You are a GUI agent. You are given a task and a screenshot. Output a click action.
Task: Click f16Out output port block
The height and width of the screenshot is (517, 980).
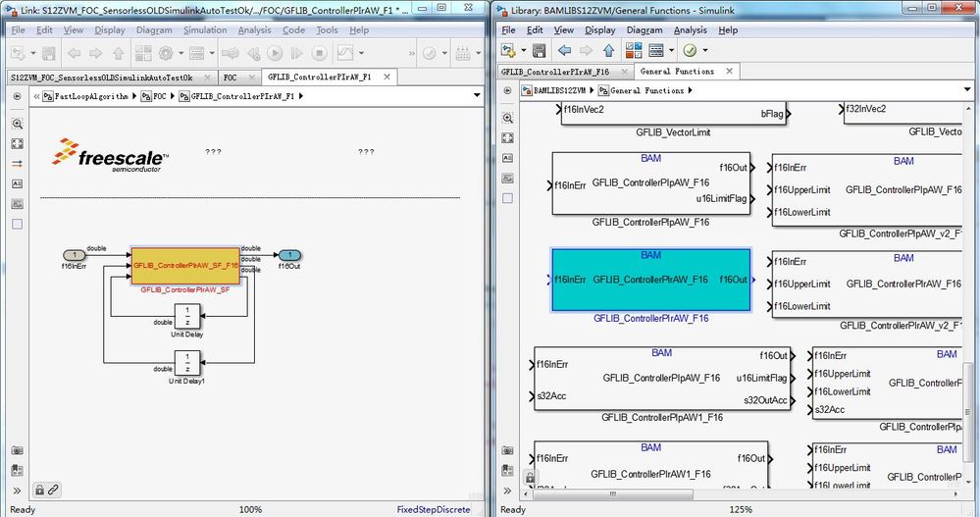[289, 255]
